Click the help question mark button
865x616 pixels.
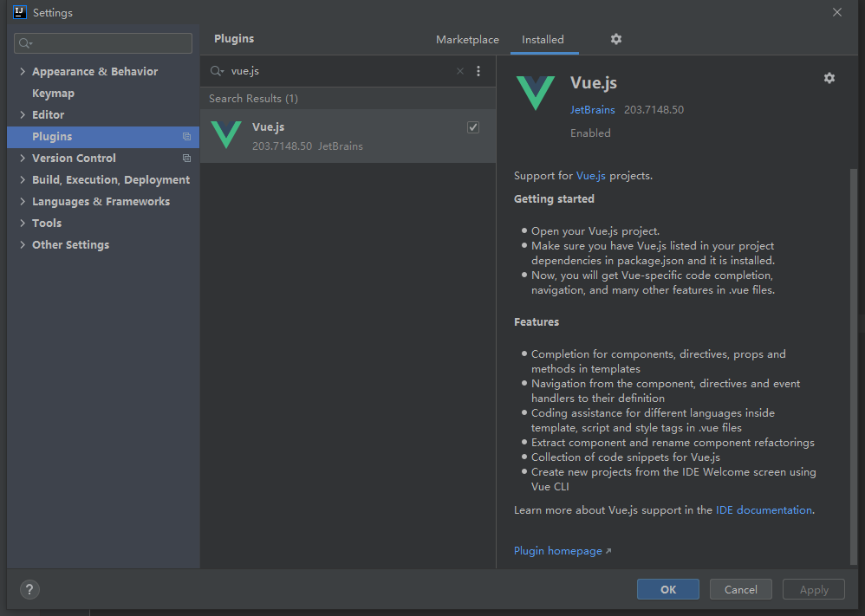pos(29,589)
